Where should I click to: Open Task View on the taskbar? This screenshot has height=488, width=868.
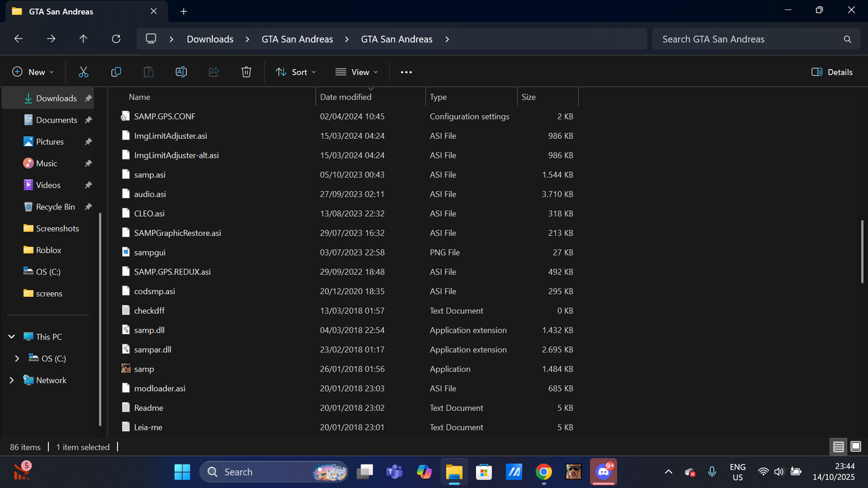tap(365, 472)
